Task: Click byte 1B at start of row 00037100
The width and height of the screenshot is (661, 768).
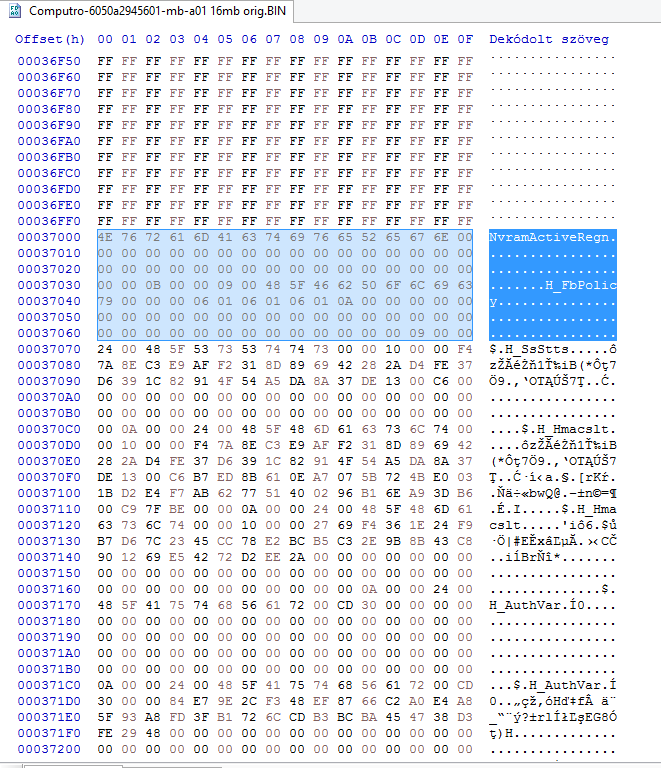Action: point(105,493)
